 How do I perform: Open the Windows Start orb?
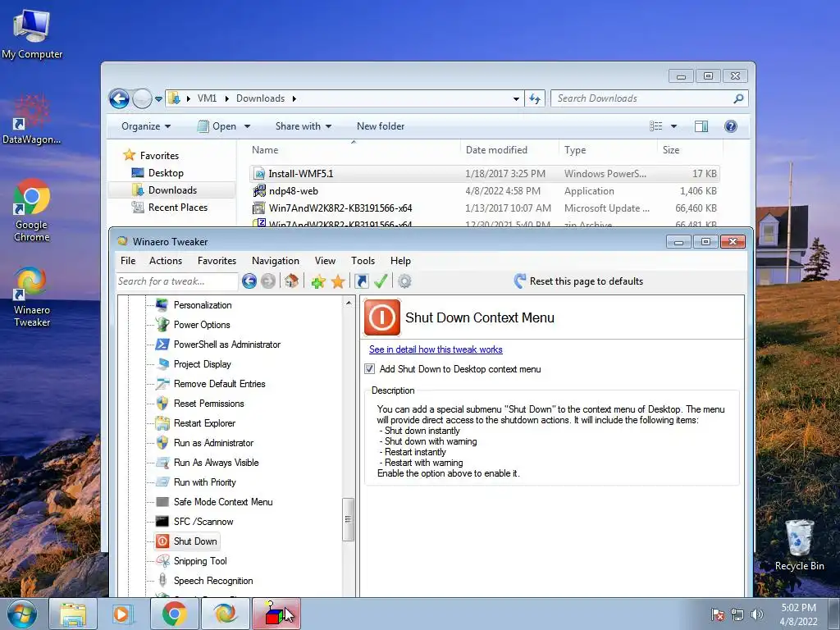(22, 614)
